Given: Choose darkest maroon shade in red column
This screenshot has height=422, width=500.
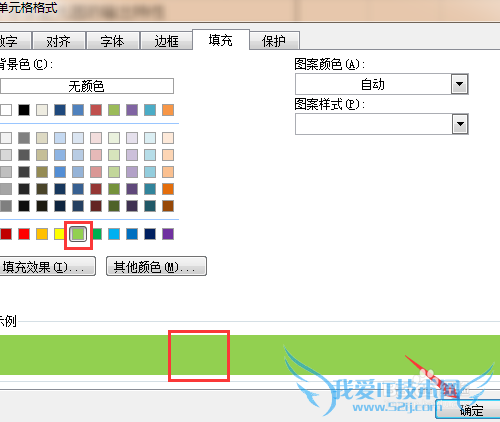Looking at the screenshot, I should coord(96,206).
